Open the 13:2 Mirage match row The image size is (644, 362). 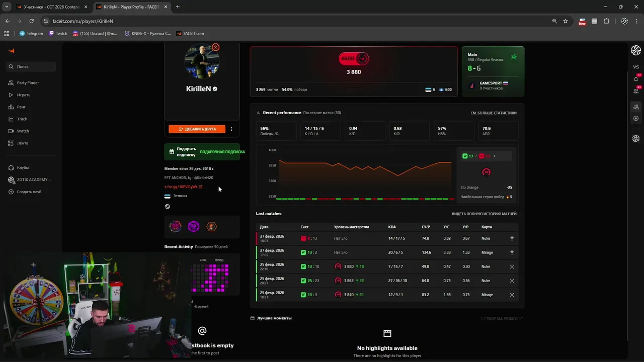[387, 252]
